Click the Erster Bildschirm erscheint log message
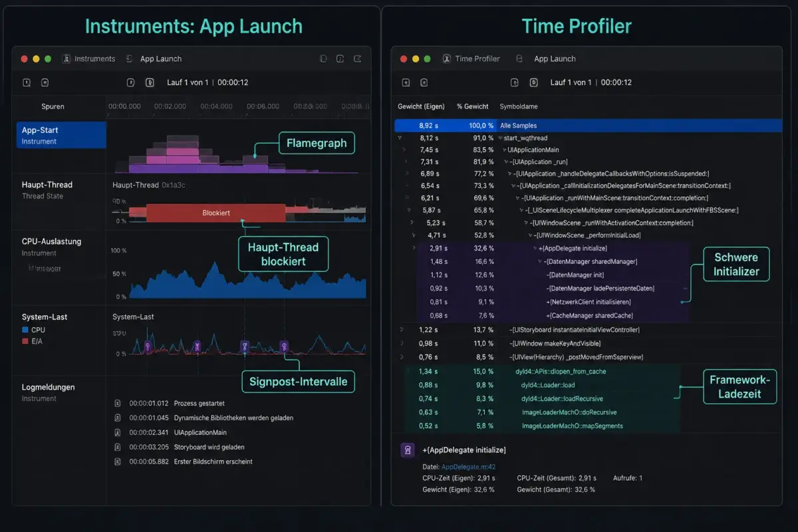This screenshot has width=798, height=532. pyautogui.click(x=213, y=462)
